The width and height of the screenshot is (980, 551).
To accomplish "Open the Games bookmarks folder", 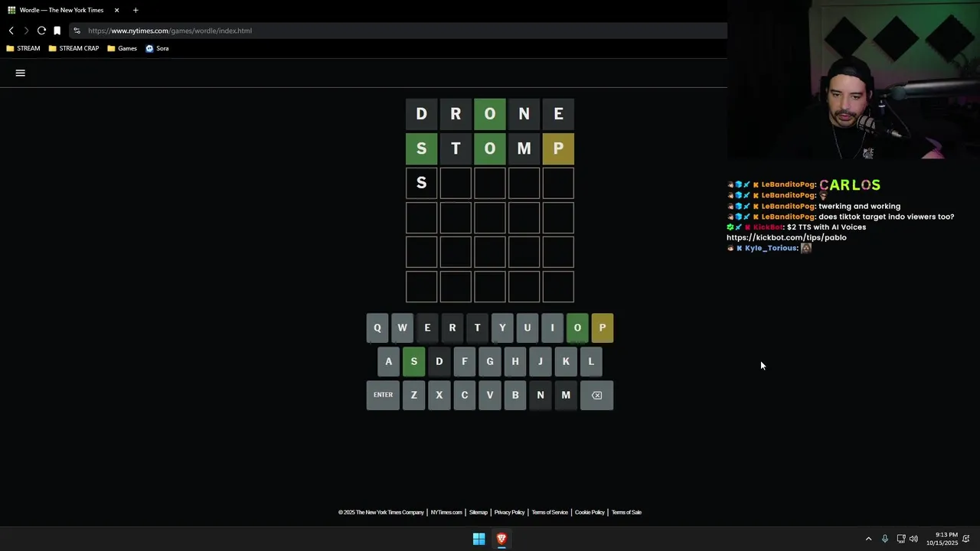I will pyautogui.click(x=122, y=48).
